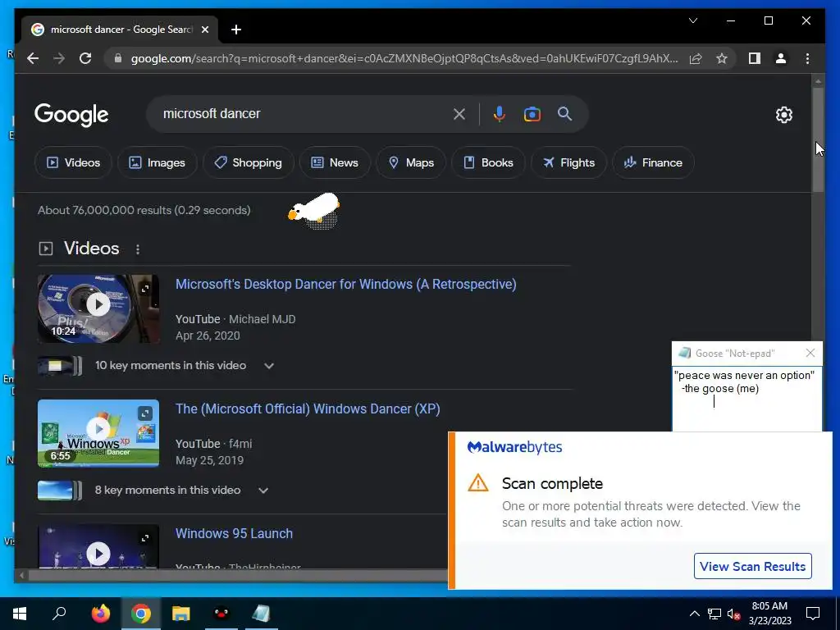The image size is (840, 630).
Task: Click the vertical page scrollbar thumb
Action: (818, 138)
